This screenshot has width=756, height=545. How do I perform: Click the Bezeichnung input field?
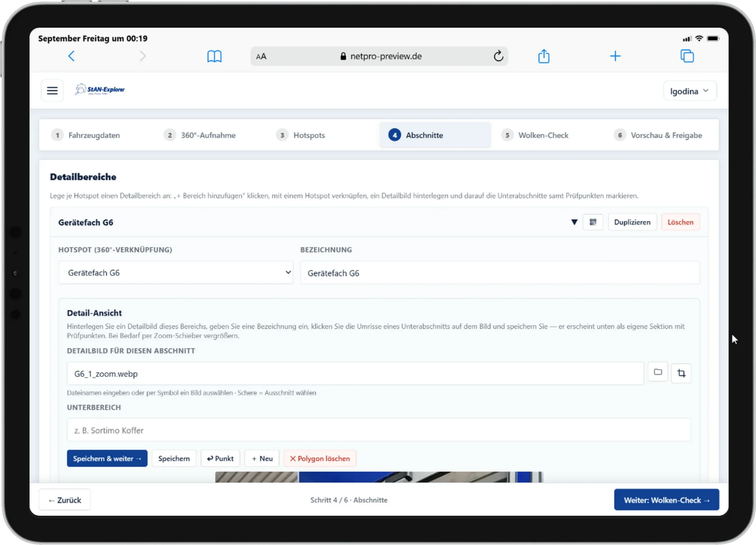(x=500, y=273)
